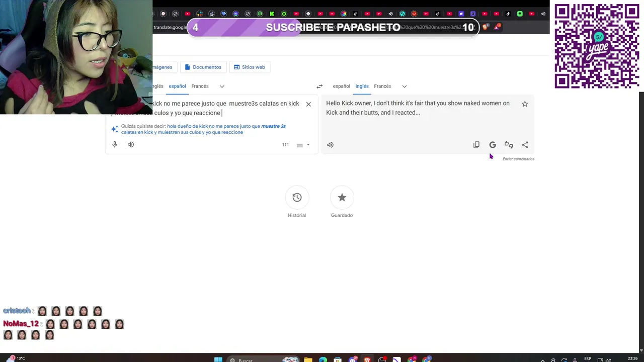Select español as target language

point(342,86)
